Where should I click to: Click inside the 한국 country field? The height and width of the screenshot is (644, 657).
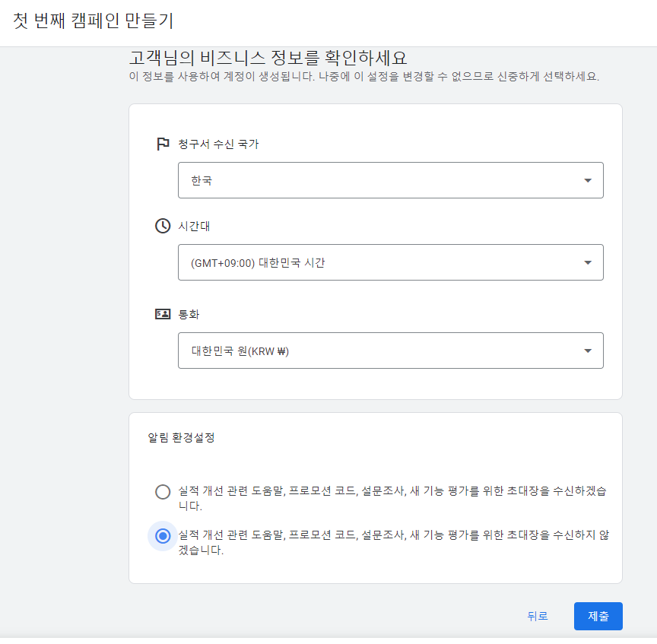coord(304,180)
